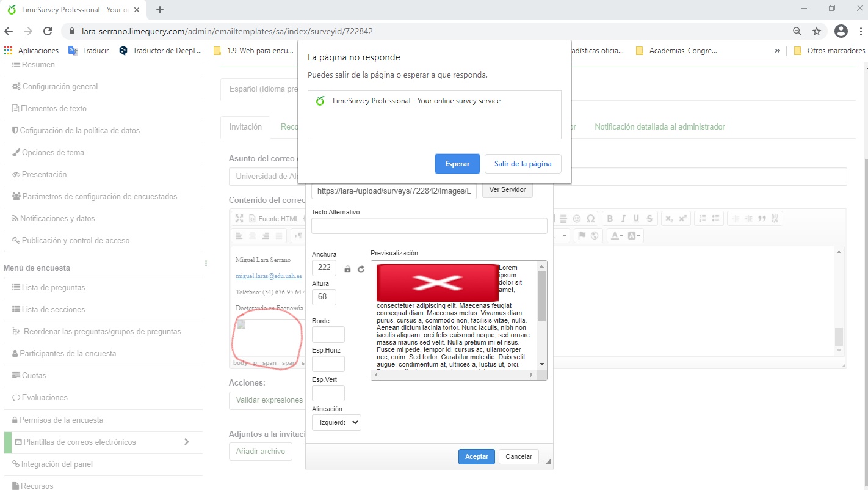Maximize the editor with the expand icon
Screen dimensions: 868x490
tap(239, 219)
